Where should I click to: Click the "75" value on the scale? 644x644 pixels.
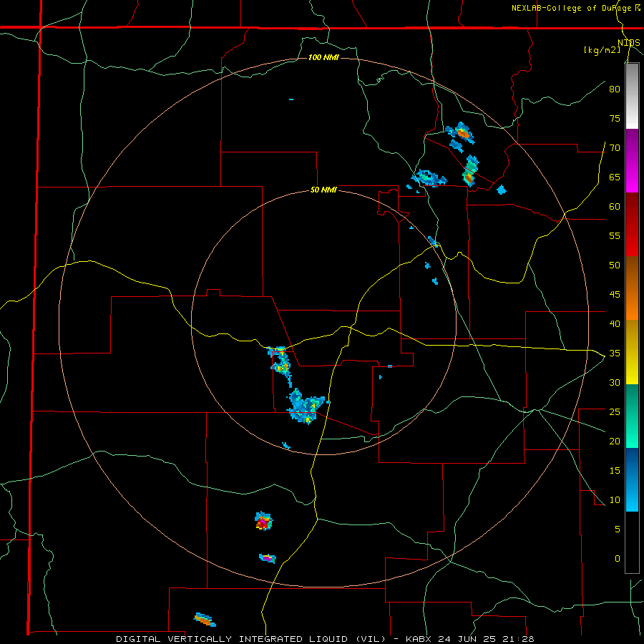click(615, 118)
